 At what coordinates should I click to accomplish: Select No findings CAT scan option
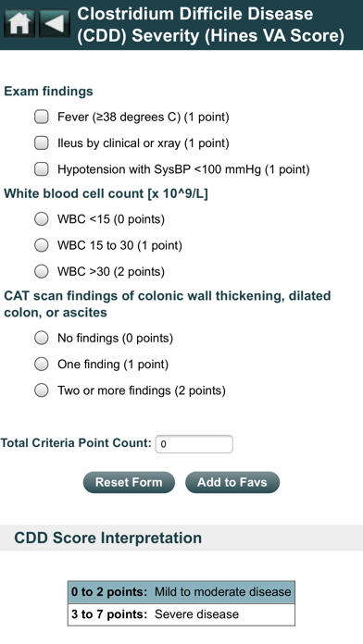(41, 338)
